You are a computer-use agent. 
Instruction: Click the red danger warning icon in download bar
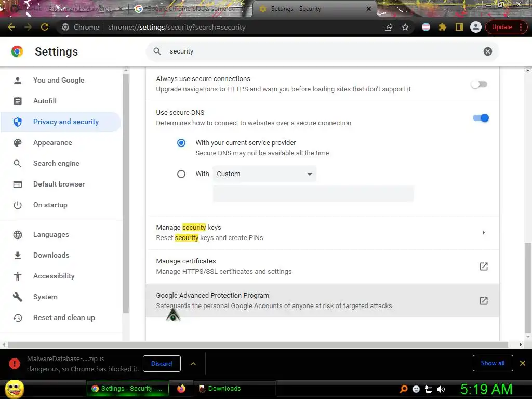[x=14, y=364]
